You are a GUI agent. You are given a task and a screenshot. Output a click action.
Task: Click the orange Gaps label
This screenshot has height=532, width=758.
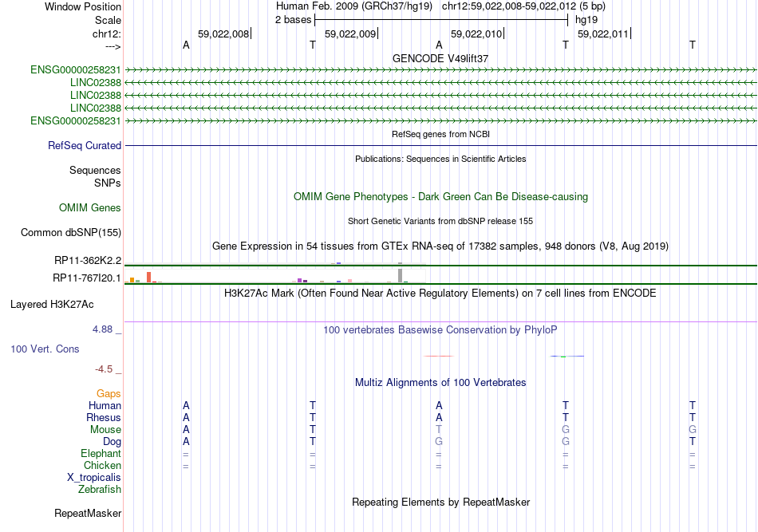(x=109, y=394)
